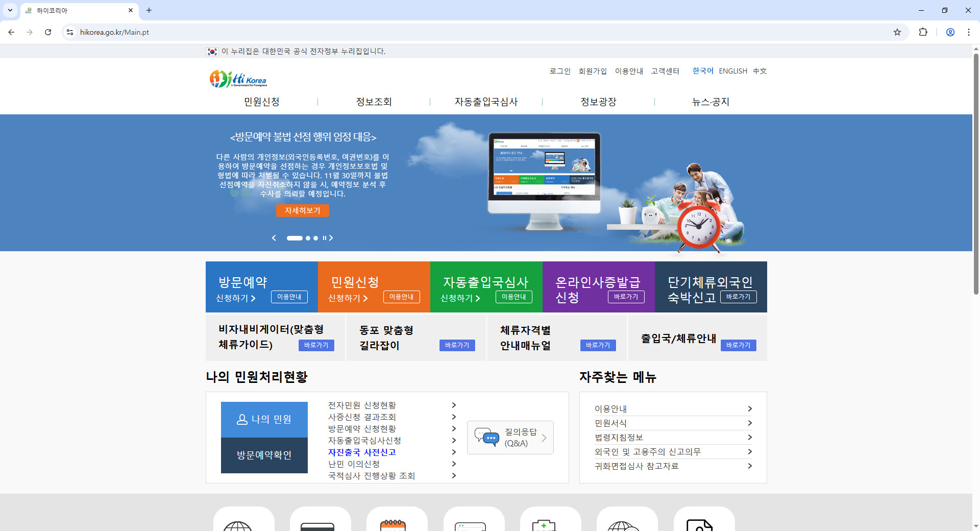Open tab search dropdown arrow
The width and height of the screenshot is (980, 531).
pyautogui.click(x=10, y=10)
